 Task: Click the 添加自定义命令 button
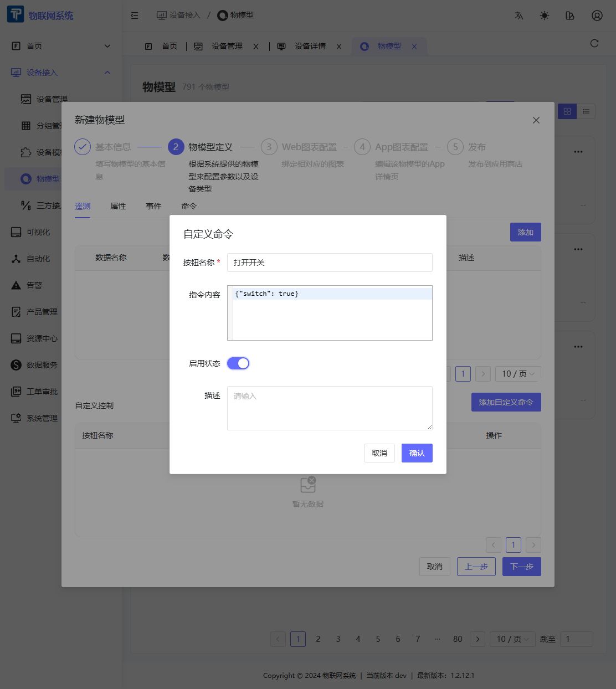tap(506, 402)
